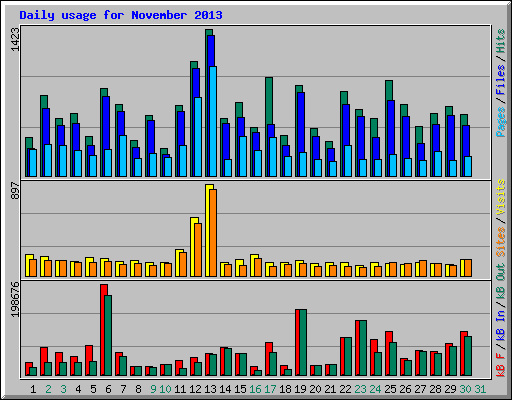Click day 6 on the x-axis
This screenshot has width=512, height=400.
[108, 389]
